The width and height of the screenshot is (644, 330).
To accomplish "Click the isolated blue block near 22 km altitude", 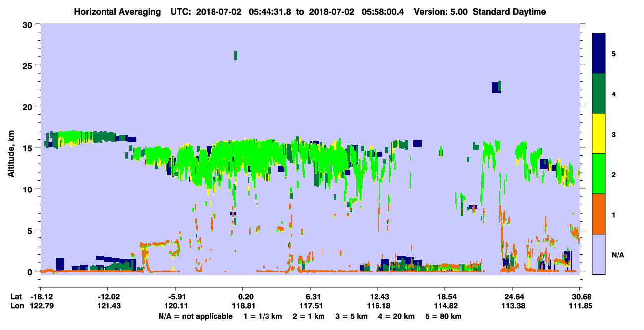I will 495,88.
